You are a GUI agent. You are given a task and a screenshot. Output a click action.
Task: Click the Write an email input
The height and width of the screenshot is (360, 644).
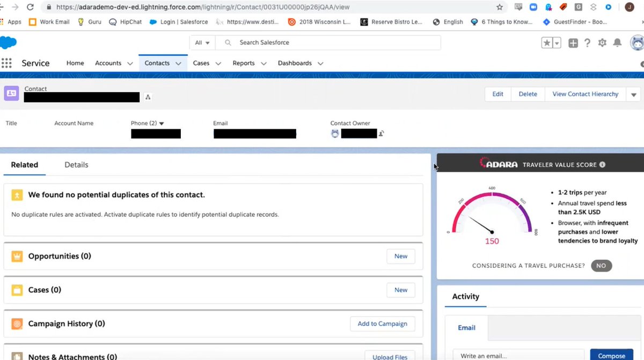(x=518, y=355)
